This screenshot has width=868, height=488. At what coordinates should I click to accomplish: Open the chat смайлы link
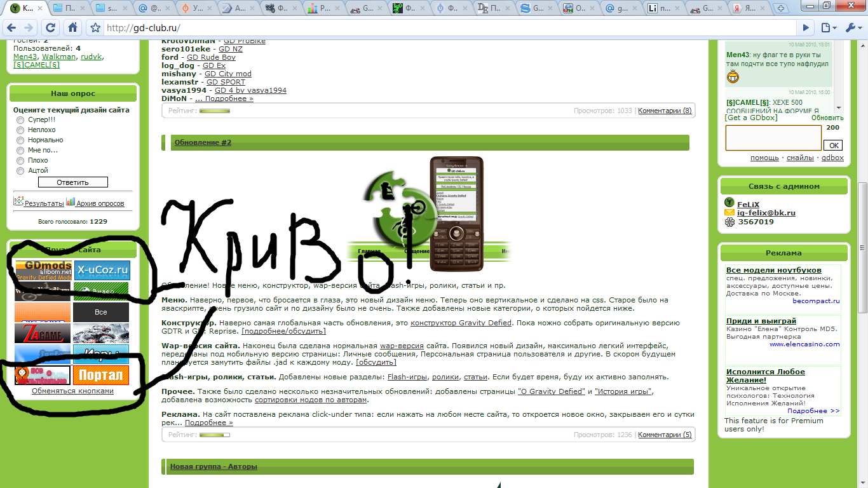800,158
